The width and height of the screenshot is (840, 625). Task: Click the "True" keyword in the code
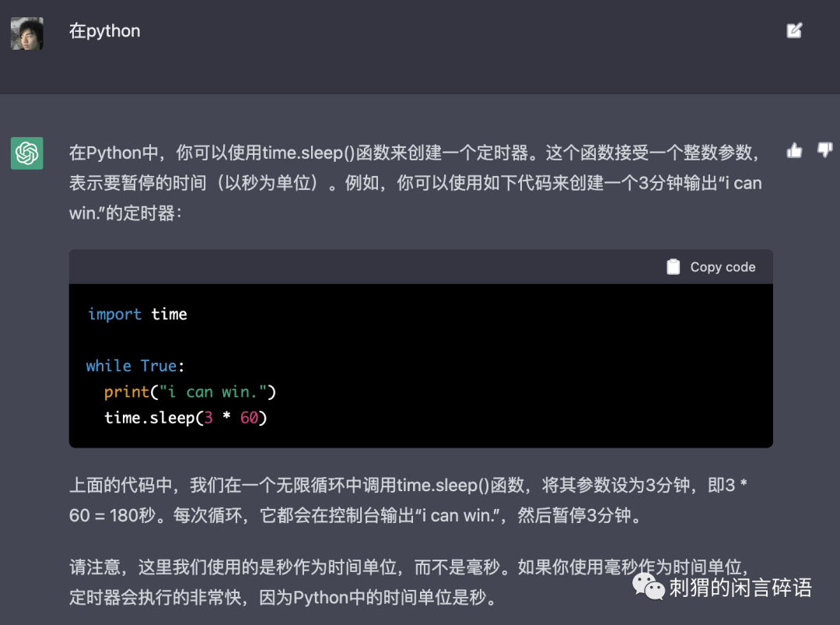[159, 366]
